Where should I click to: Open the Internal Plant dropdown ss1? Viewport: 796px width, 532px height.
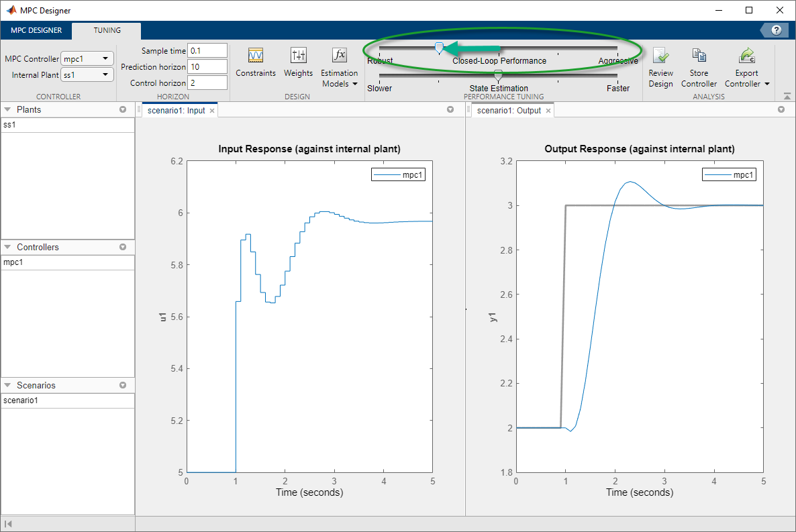(87, 74)
